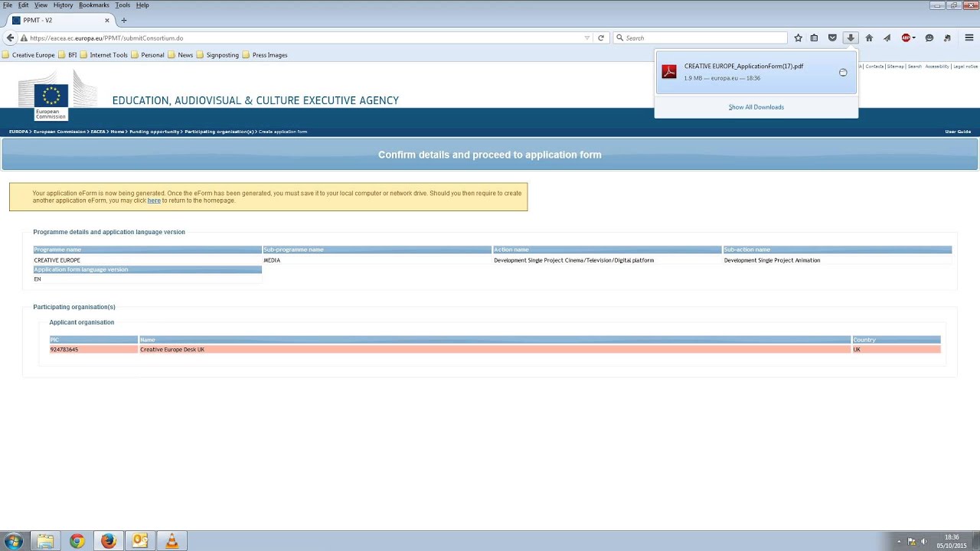The image size is (980, 551).
Task: Click the paper plane send icon
Action: 887,37
